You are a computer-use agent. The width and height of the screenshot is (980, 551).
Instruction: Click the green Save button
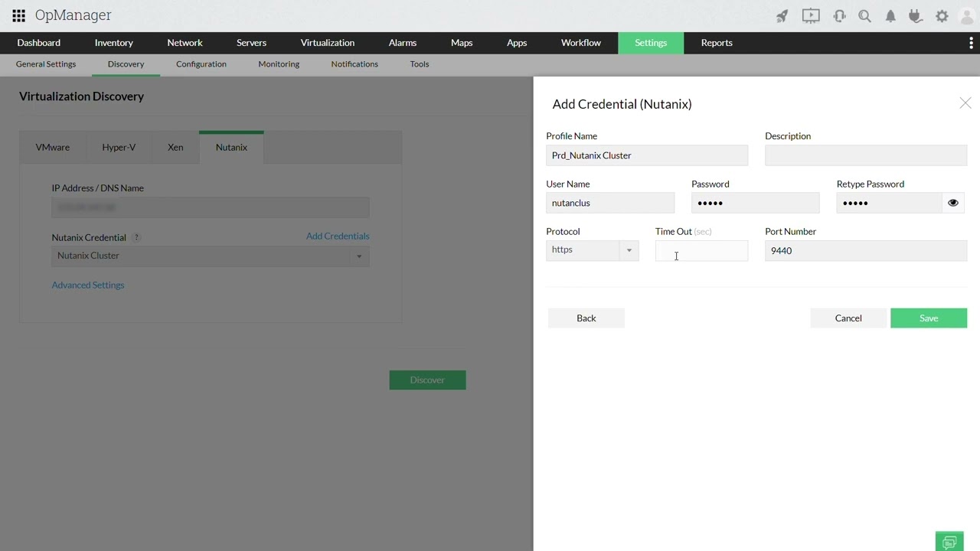(929, 318)
